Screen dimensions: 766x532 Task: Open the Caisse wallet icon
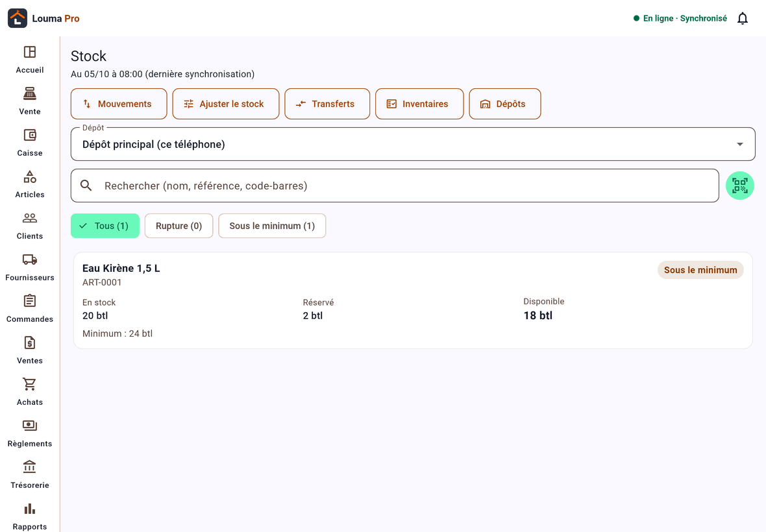pos(30,135)
